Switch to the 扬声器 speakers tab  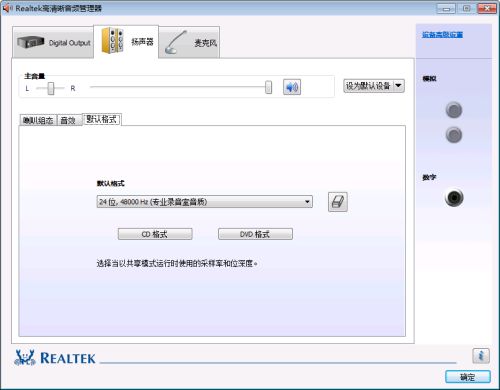click(x=126, y=42)
